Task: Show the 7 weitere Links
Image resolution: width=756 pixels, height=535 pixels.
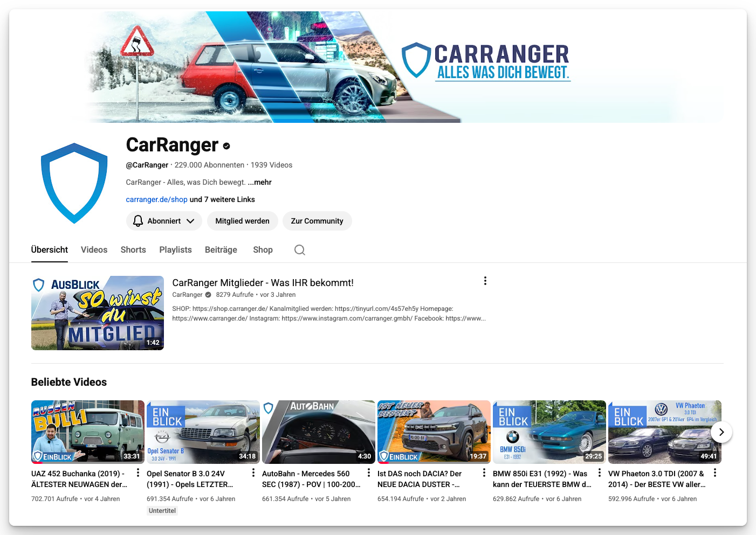Action: pos(222,199)
